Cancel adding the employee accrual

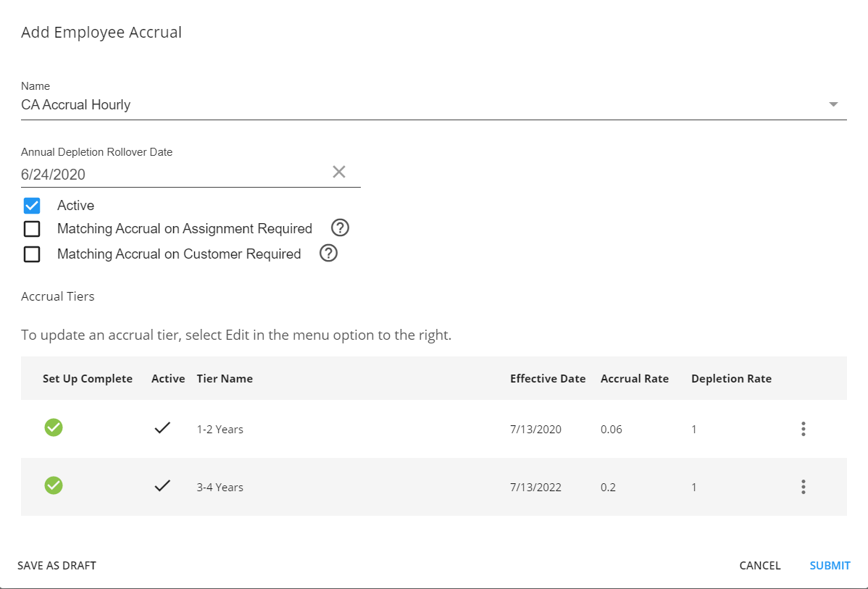click(x=760, y=566)
